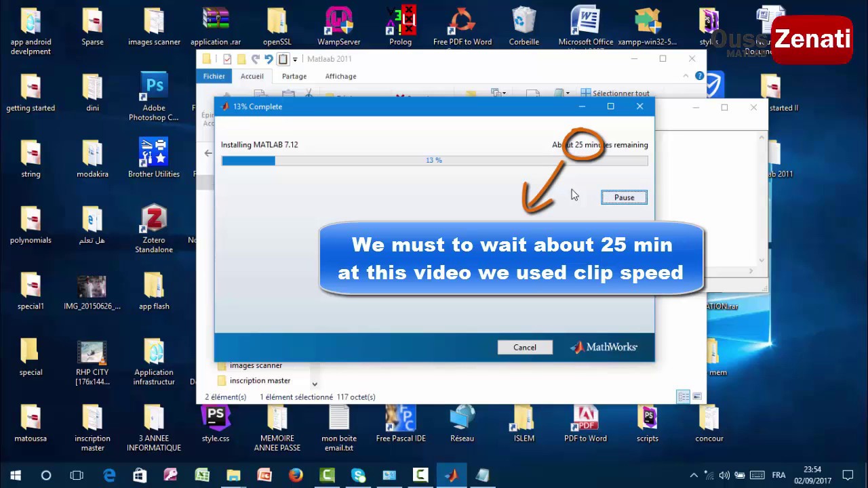This screenshot has width=868, height=488.
Task: Switch to the Partage ribbon tab
Action: [294, 76]
